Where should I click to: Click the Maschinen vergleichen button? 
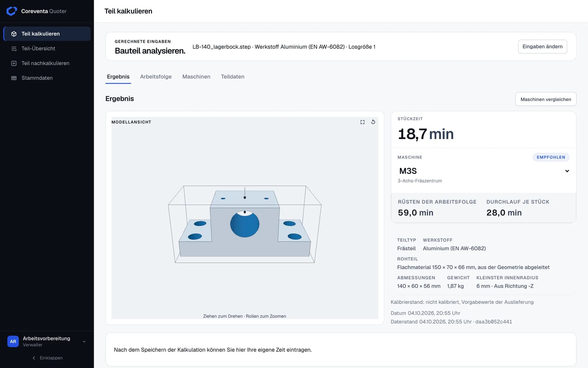click(546, 99)
